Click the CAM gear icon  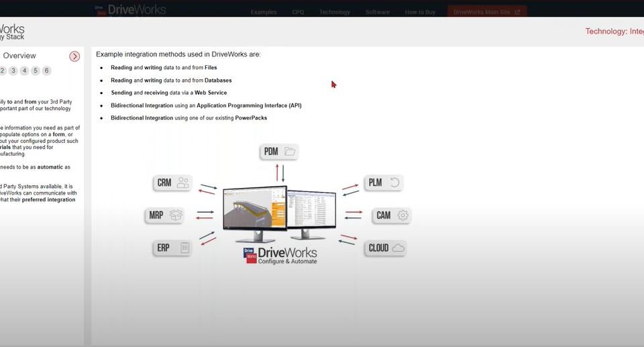(402, 215)
